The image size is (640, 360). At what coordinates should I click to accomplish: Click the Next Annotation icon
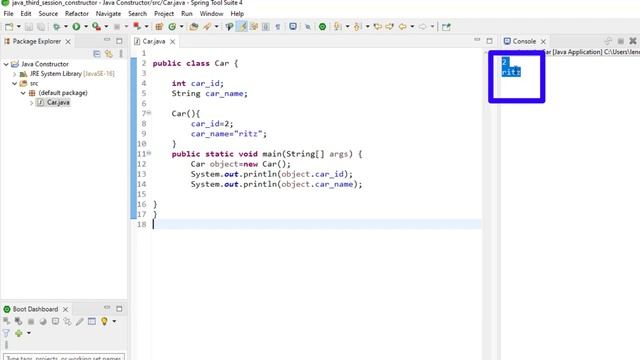338,27
